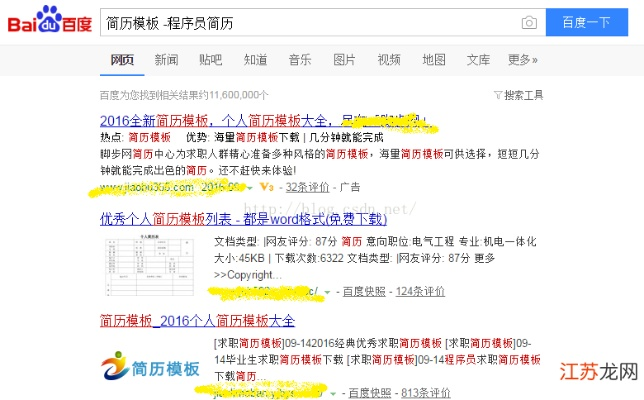This screenshot has height=400, width=644.
Task: Open image search via the camera icon
Action: click(529, 22)
